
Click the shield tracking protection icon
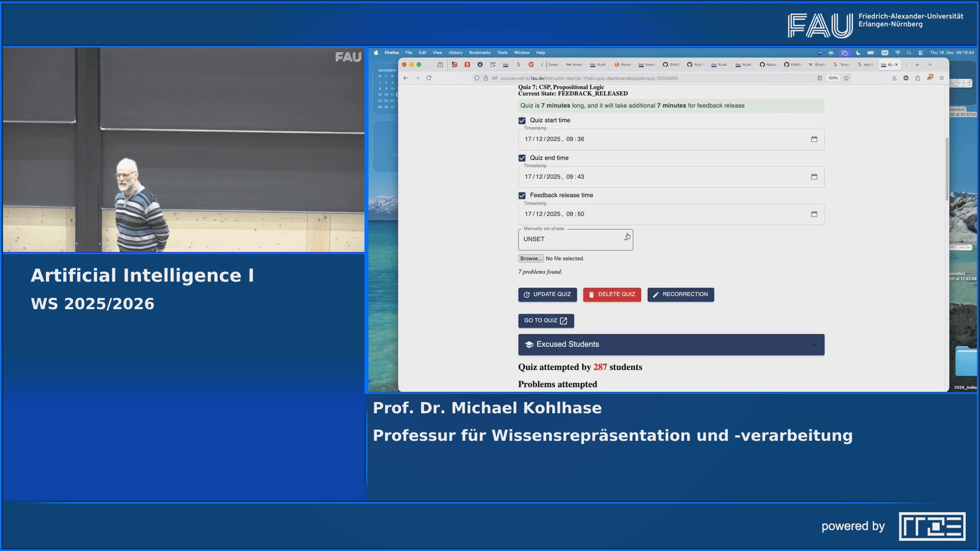[x=476, y=78]
